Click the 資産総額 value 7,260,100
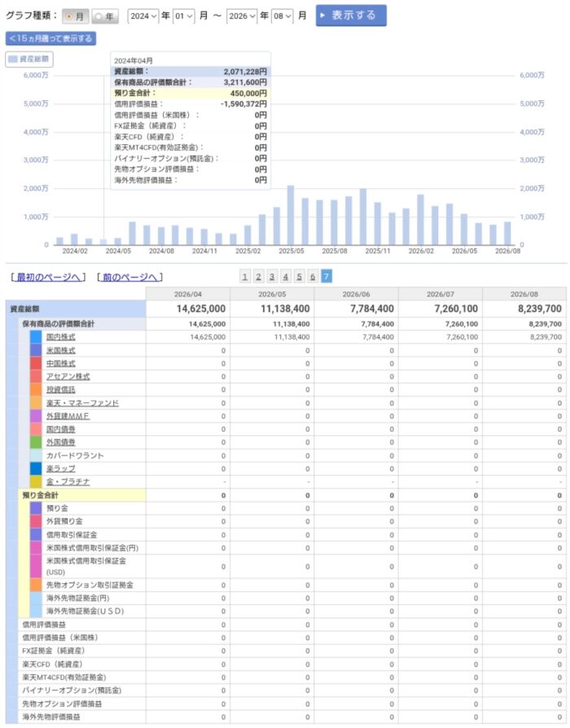This screenshot has height=728, width=570. 456,309
